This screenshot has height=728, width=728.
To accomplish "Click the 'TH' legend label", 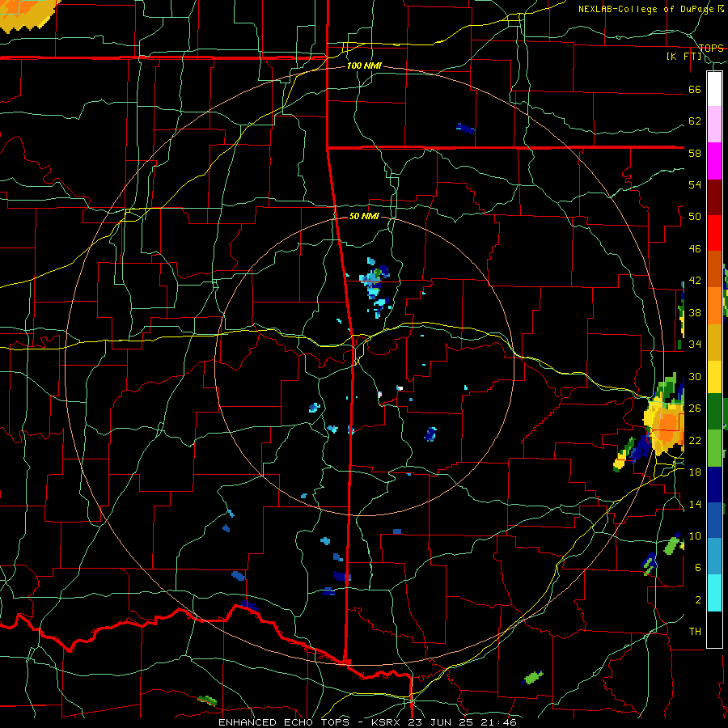I will tap(695, 632).
